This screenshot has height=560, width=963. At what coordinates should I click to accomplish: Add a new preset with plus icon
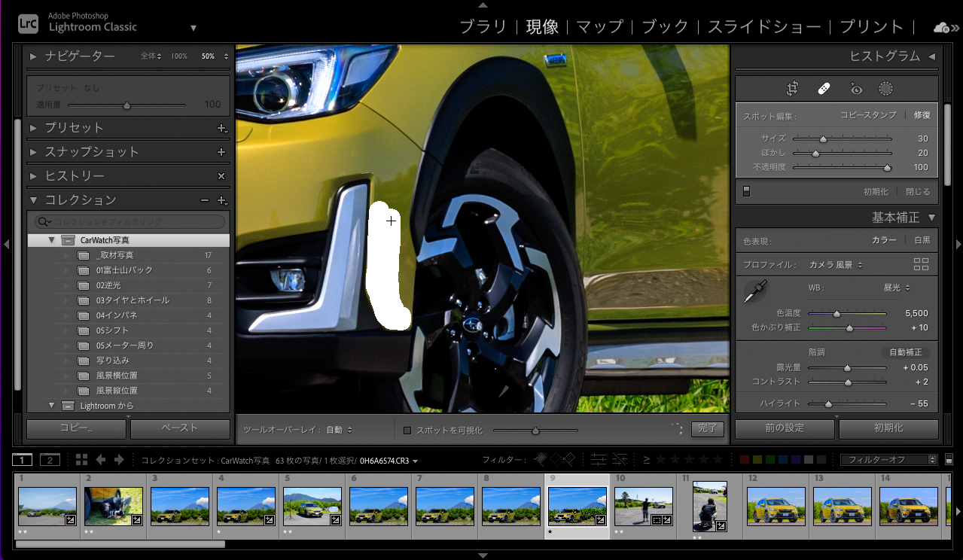click(x=221, y=128)
